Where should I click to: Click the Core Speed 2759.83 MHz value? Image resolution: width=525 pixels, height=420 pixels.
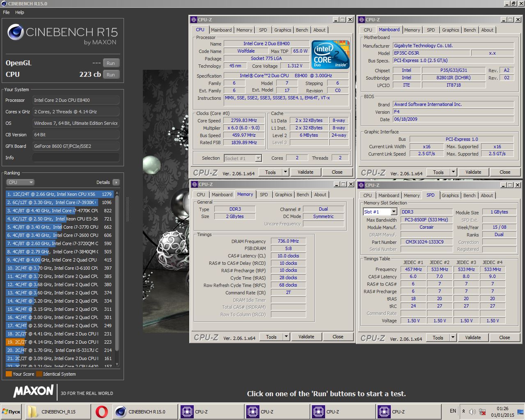(244, 120)
